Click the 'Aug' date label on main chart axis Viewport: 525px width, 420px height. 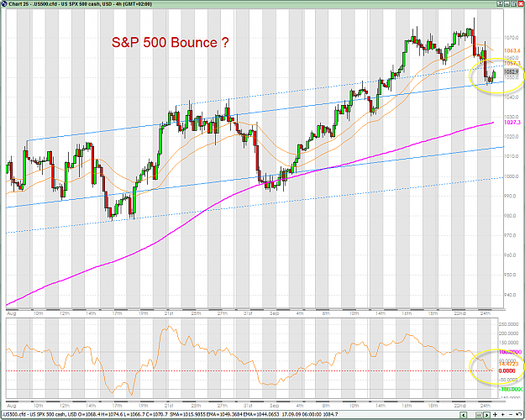point(12,313)
